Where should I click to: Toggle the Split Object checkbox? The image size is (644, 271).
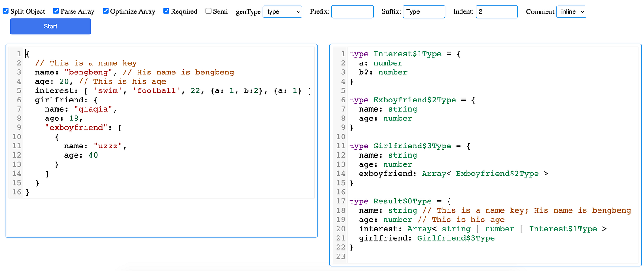[x=6, y=11]
